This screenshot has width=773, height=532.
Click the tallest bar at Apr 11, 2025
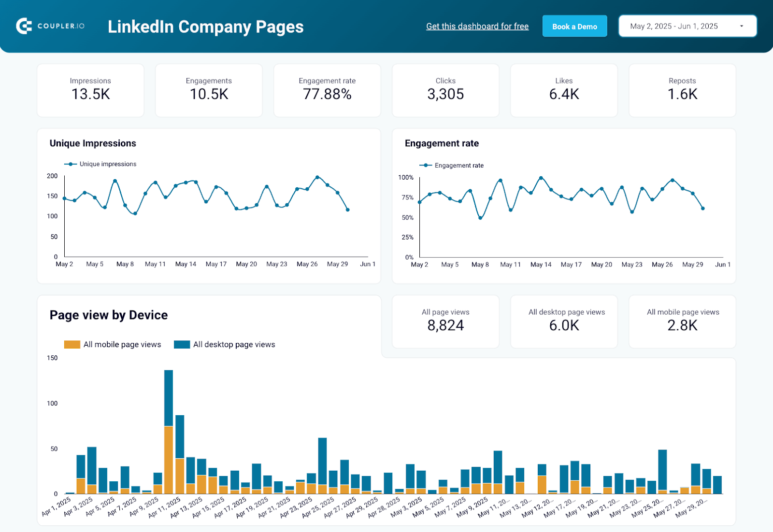169,432
